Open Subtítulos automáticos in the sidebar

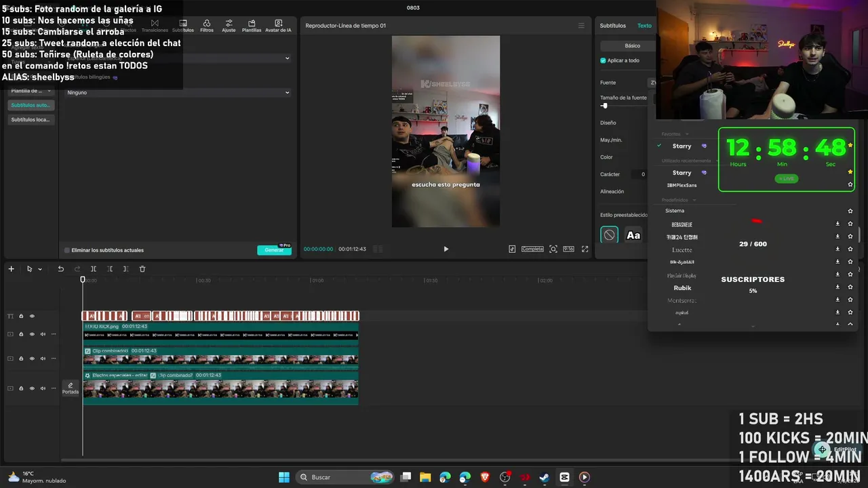(31, 105)
